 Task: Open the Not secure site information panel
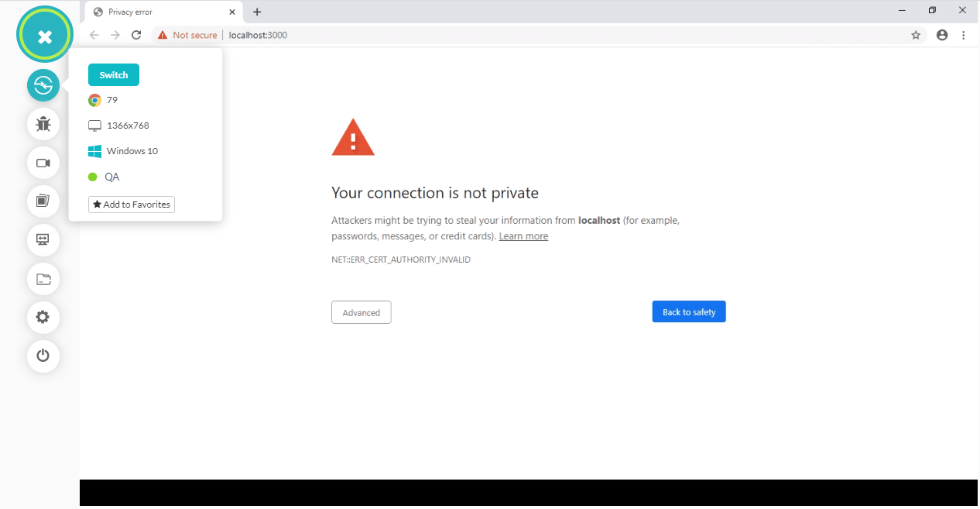[x=187, y=35]
